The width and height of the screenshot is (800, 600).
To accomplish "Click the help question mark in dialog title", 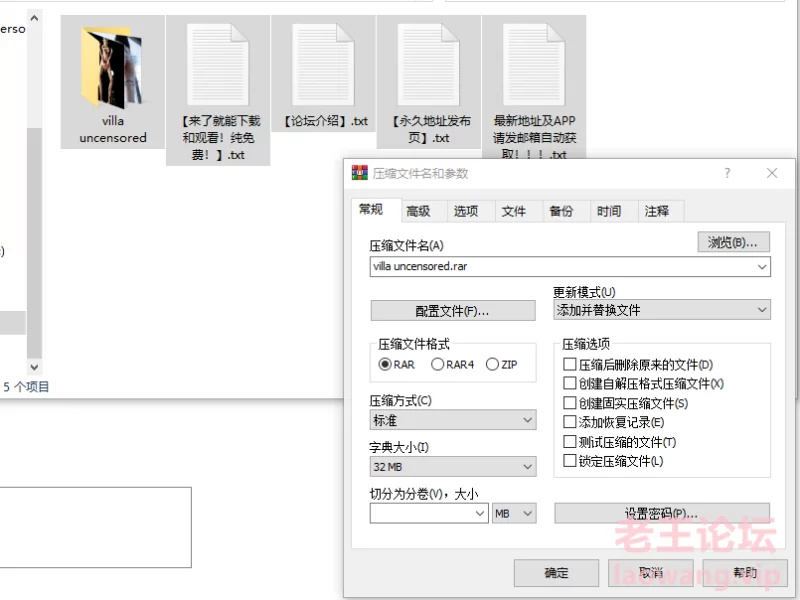I will pos(727,173).
